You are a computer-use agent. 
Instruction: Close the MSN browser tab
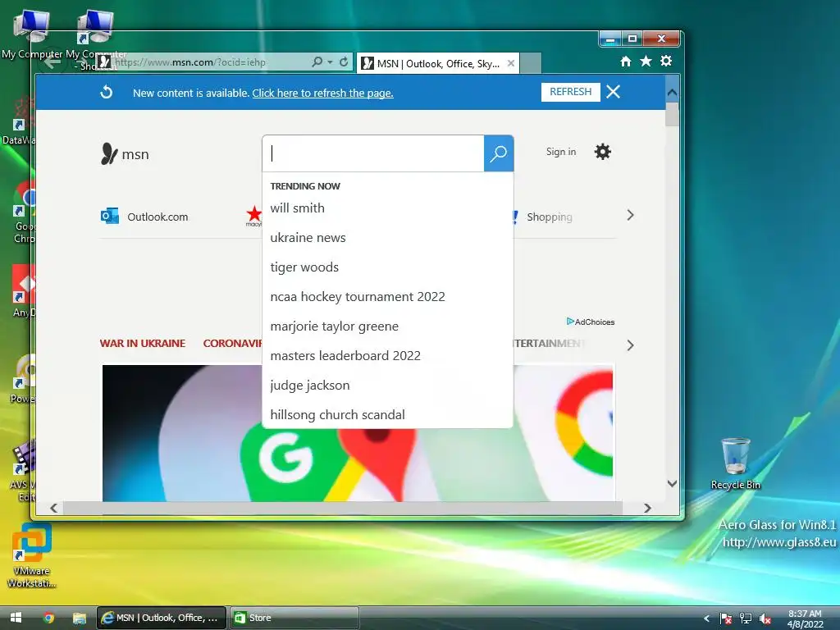(x=511, y=63)
